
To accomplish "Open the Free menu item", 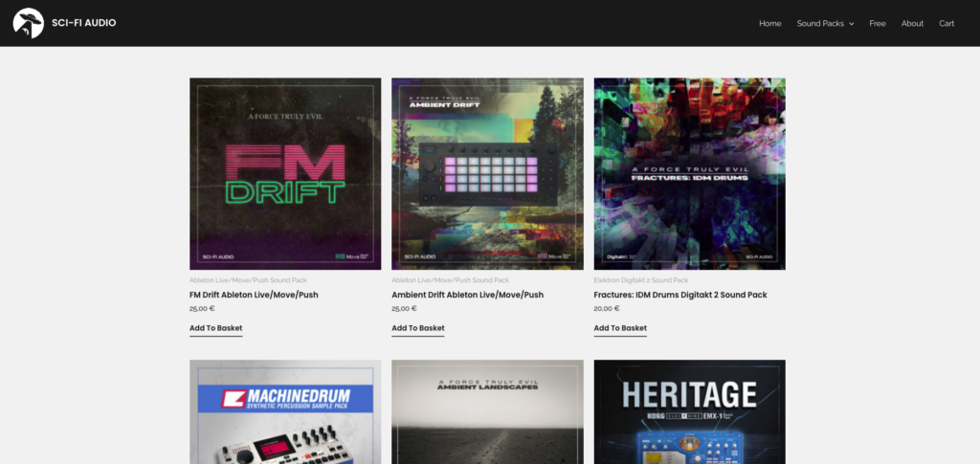I will 878,23.
